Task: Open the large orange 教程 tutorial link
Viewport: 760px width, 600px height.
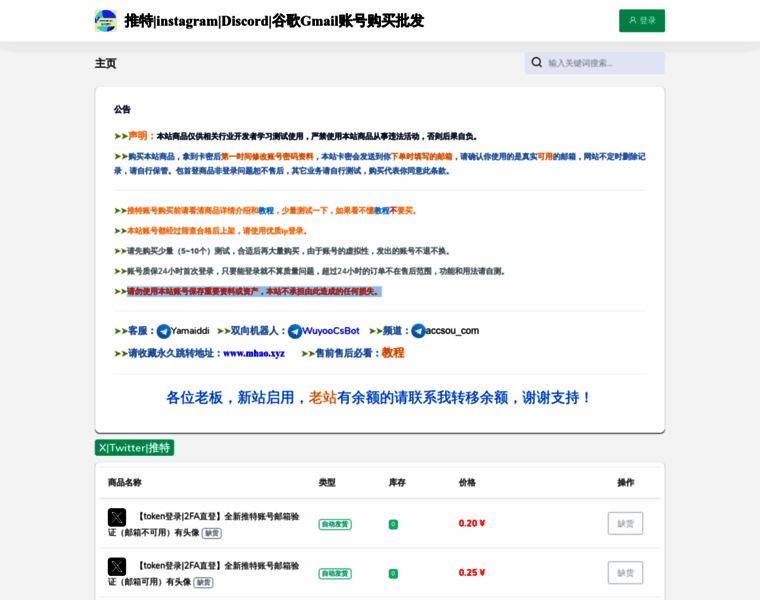Action: point(393,353)
